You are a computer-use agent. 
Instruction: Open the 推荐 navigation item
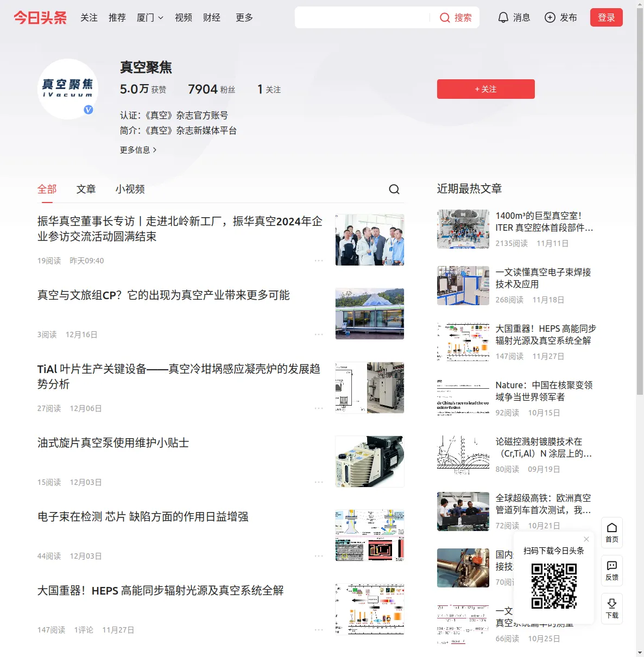pos(117,18)
